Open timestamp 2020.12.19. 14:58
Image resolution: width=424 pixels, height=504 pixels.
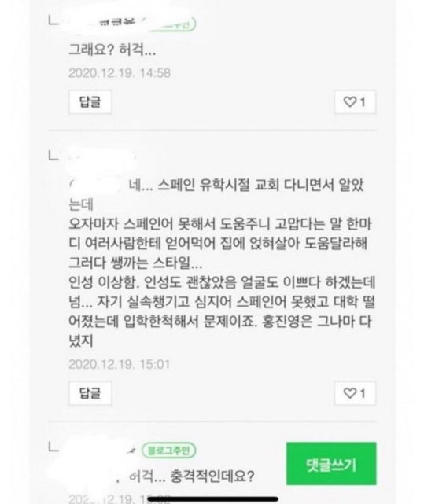(x=120, y=73)
